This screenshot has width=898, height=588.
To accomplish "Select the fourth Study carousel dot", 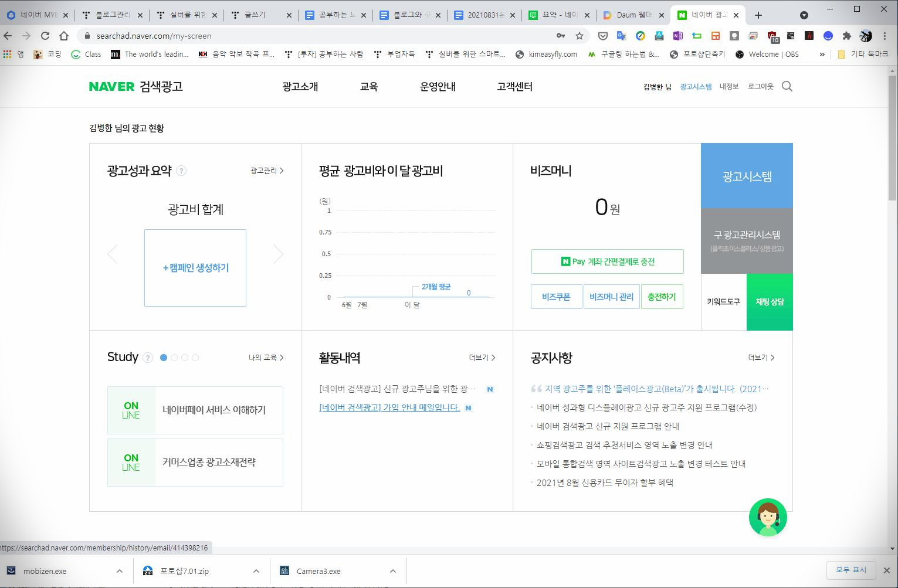I will [x=195, y=358].
